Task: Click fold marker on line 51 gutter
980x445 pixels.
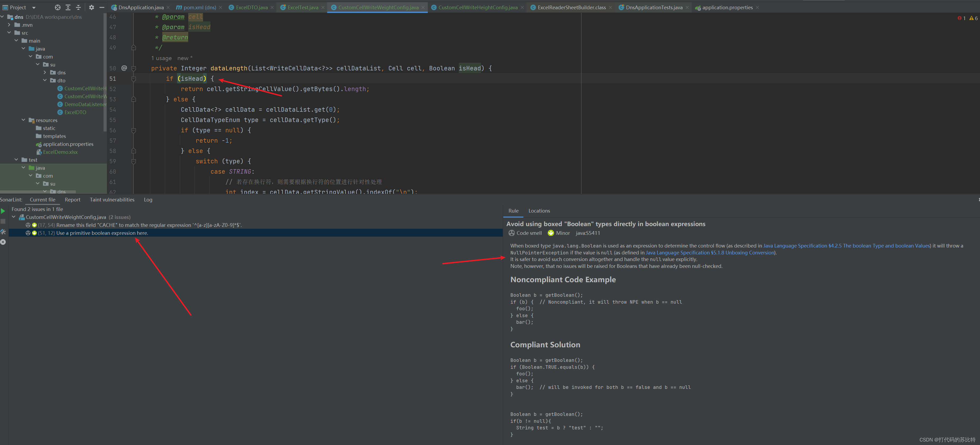Action: 133,79
